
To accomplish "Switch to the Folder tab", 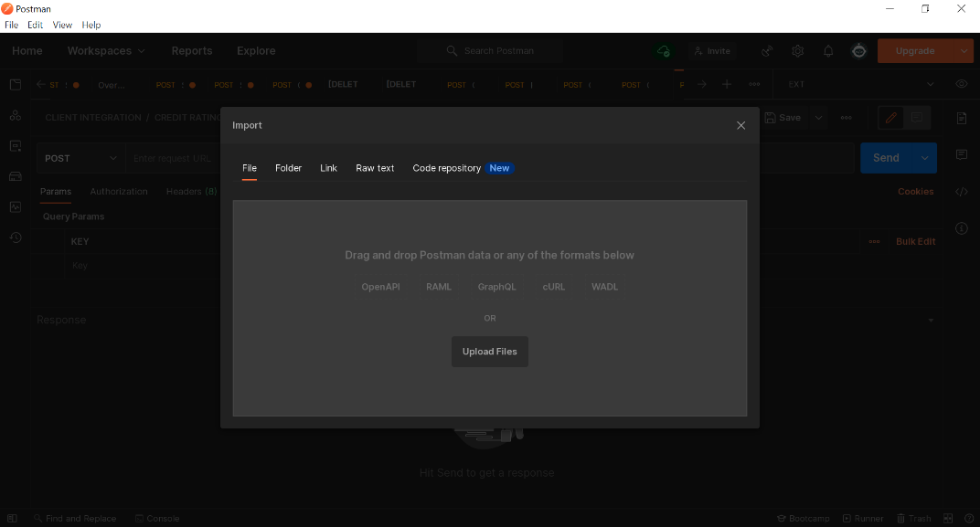I will click(288, 168).
